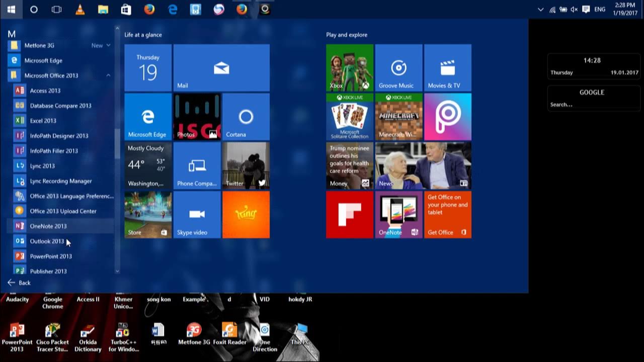The height and width of the screenshot is (362, 644).
Task: Open Access 2013 from the app list
Action: [60, 90]
